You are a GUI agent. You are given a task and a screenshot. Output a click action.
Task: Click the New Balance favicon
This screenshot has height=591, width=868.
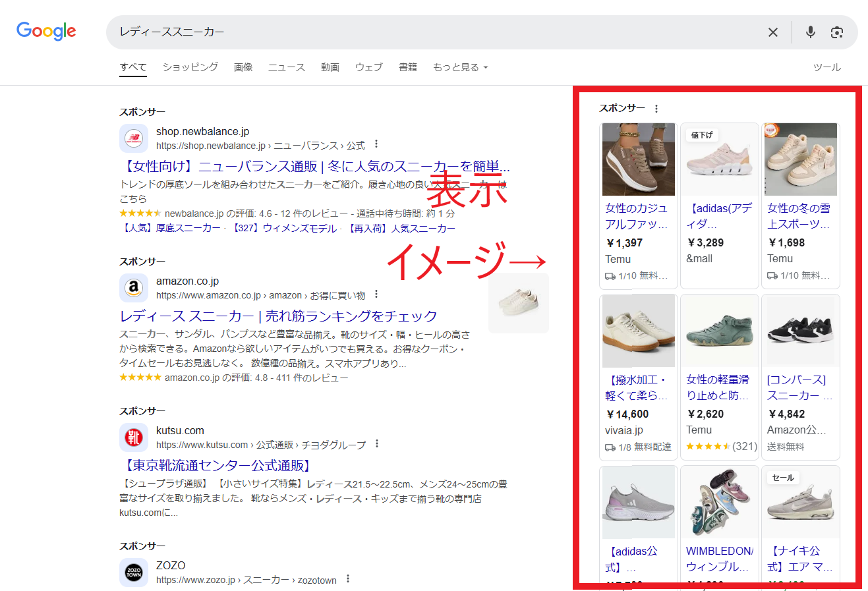pyautogui.click(x=134, y=138)
